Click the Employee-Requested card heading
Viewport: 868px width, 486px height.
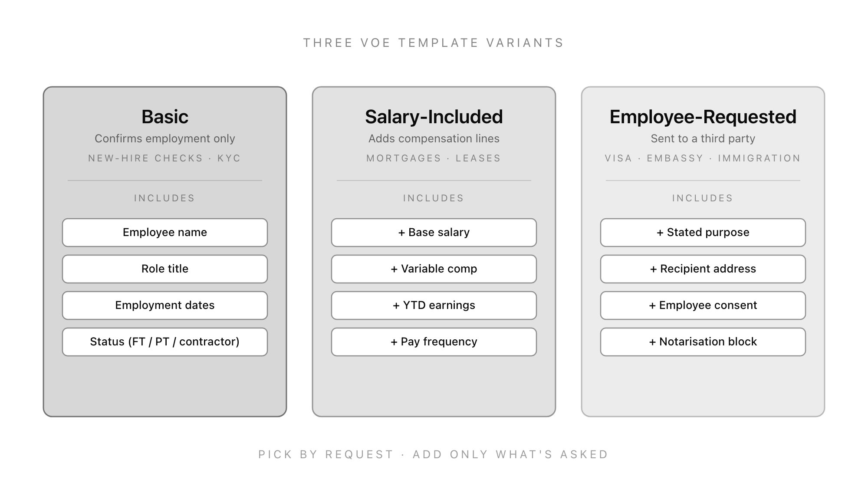tap(703, 117)
